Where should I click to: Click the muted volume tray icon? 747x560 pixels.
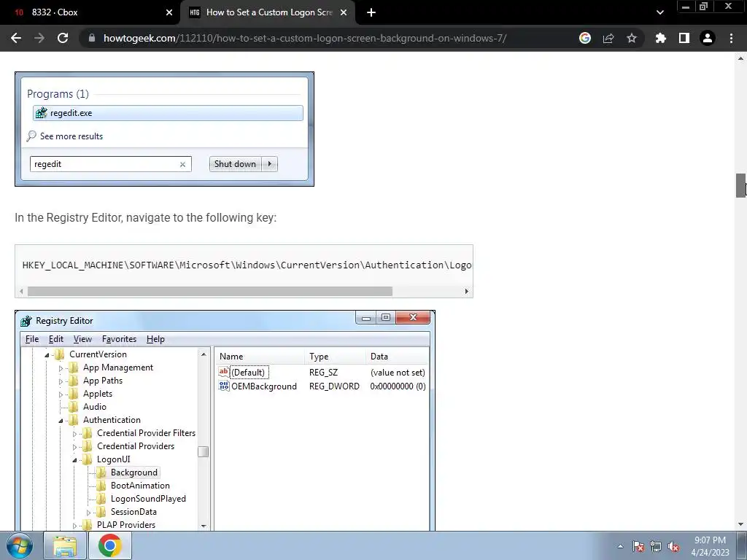click(673, 546)
